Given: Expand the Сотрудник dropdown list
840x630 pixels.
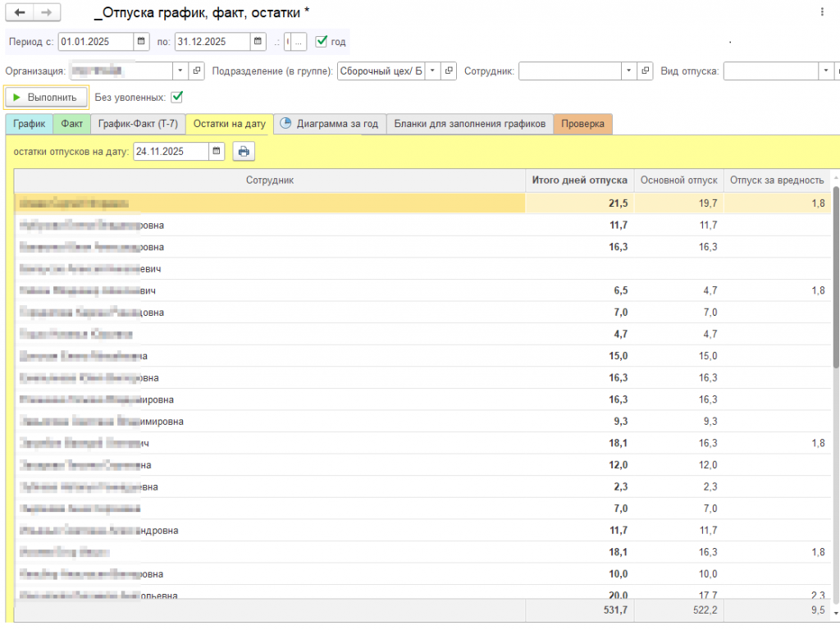Looking at the screenshot, I should coord(629,71).
